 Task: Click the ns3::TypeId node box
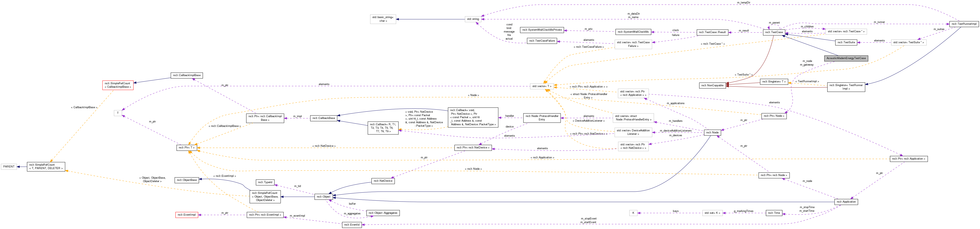(x=265, y=182)
